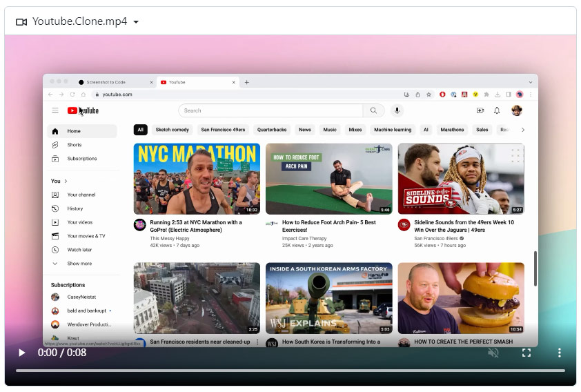The image size is (581, 392).
Task: Open the Youtube.Clone.mp4 file dropdown
Action: pos(136,21)
